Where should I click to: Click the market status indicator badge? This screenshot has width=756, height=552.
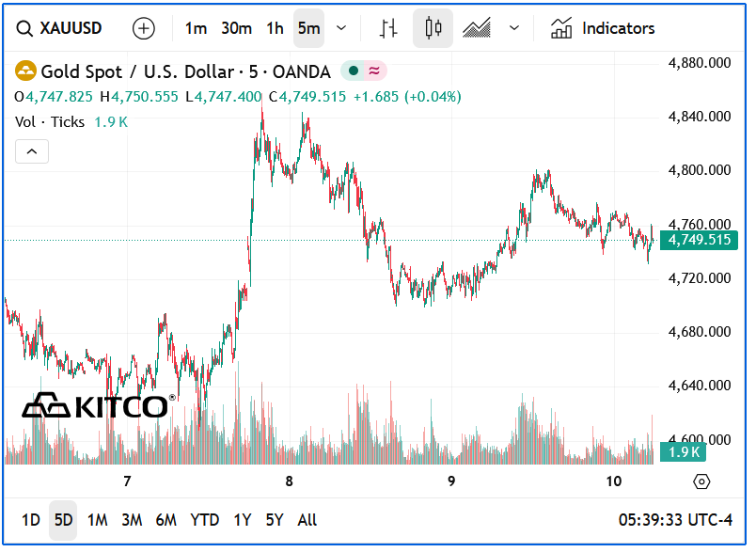363,71
